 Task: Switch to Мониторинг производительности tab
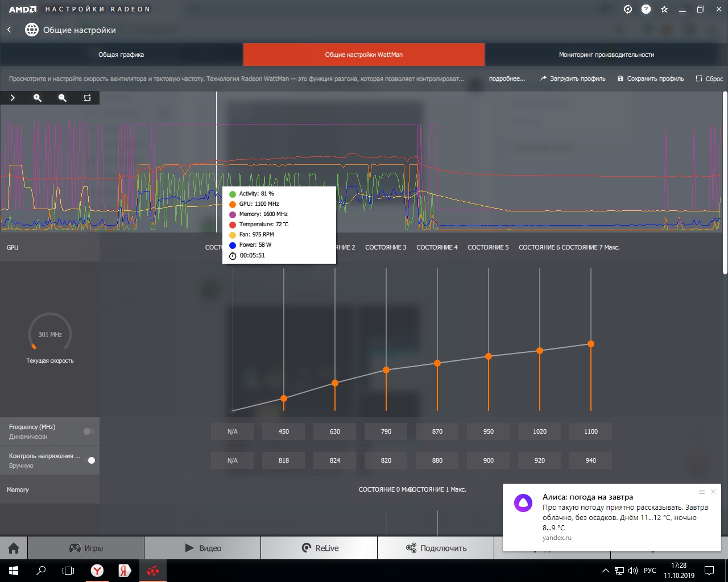[606, 55]
